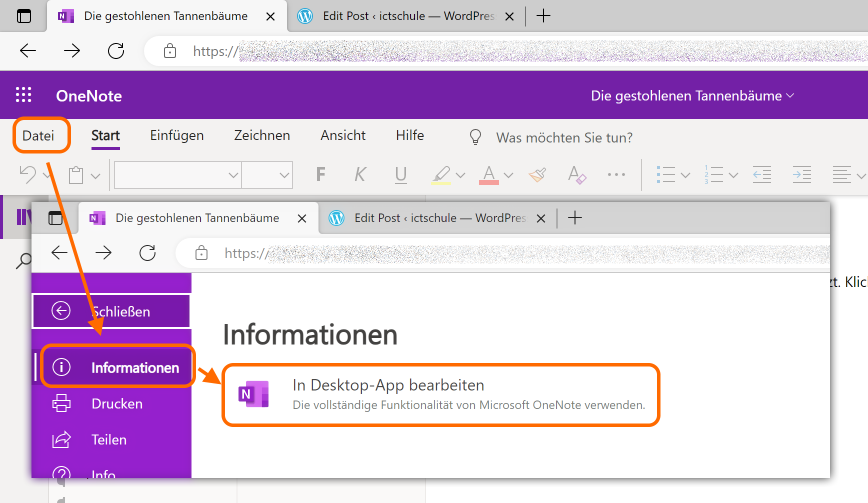Viewport: 868px width, 503px height.
Task: Click the format painter brush icon
Action: (537, 174)
